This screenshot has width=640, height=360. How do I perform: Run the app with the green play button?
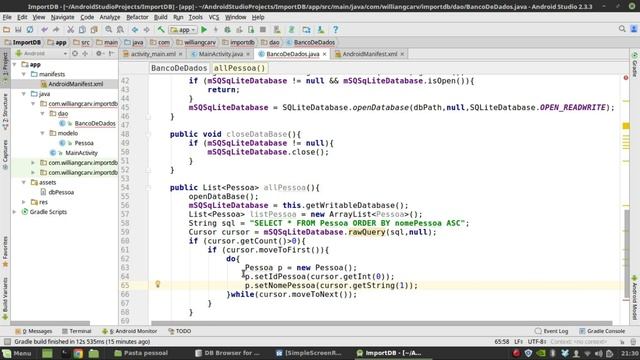pos(204,29)
